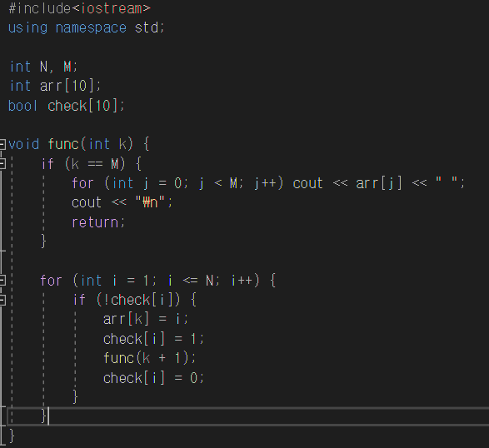
Task: Collapse the if (k == M) block
Action: (x=2, y=164)
